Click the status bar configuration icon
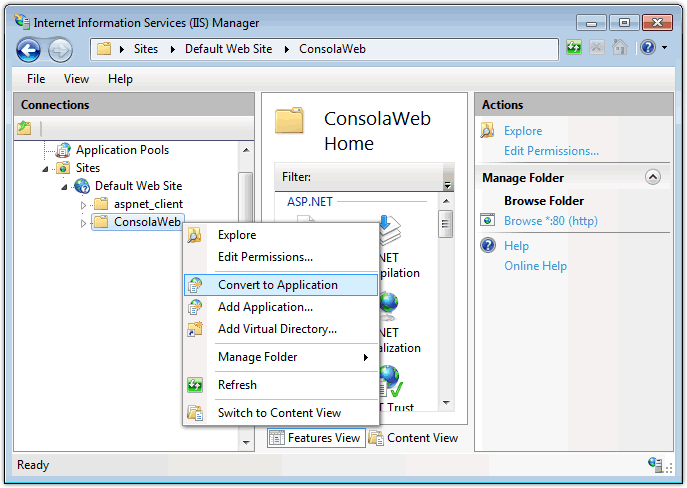The width and height of the screenshot is (687, 488). pyautogui.click(x=655, y=465)
